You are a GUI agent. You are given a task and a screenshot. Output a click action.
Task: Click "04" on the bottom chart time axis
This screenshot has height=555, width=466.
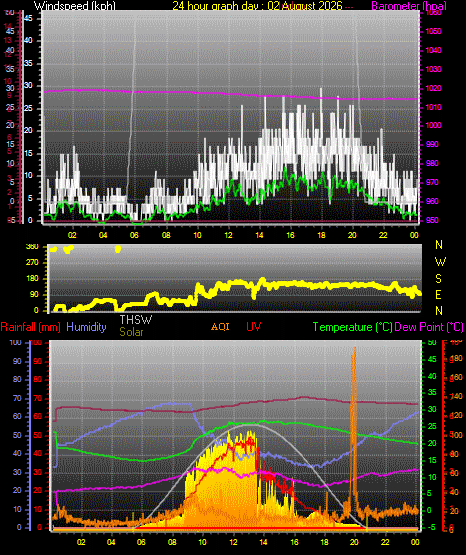(111, 542)
